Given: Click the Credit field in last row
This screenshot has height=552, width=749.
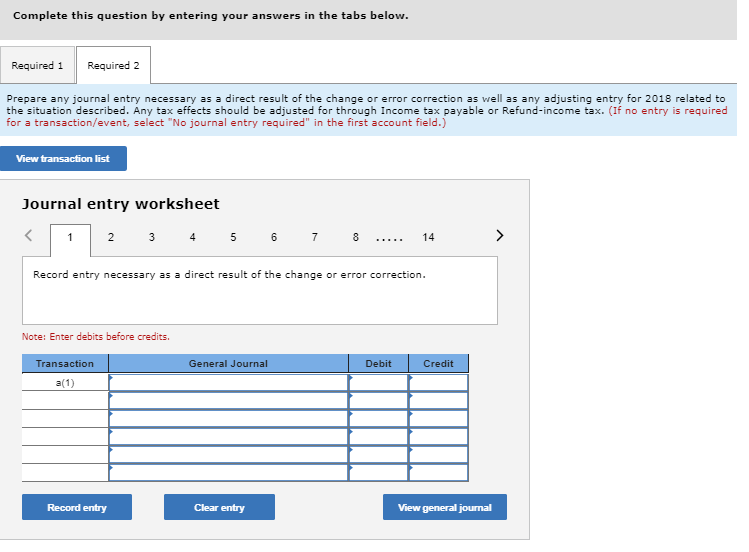Looking at the screenshot, I should coord(439,472).
